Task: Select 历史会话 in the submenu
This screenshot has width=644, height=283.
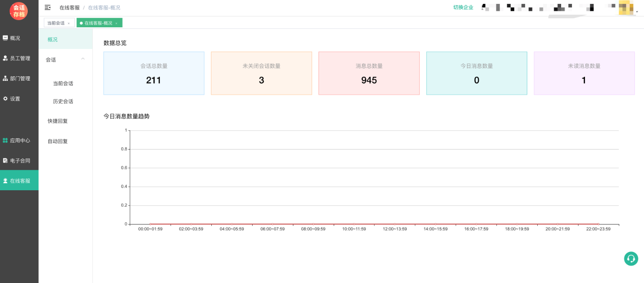Action: point(63,101)
